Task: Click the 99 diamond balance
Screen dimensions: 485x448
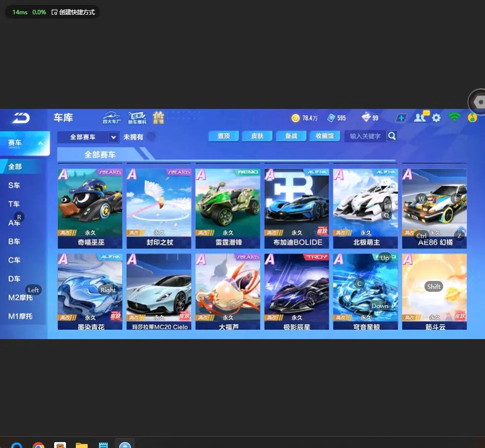Action: click(376, 118)
